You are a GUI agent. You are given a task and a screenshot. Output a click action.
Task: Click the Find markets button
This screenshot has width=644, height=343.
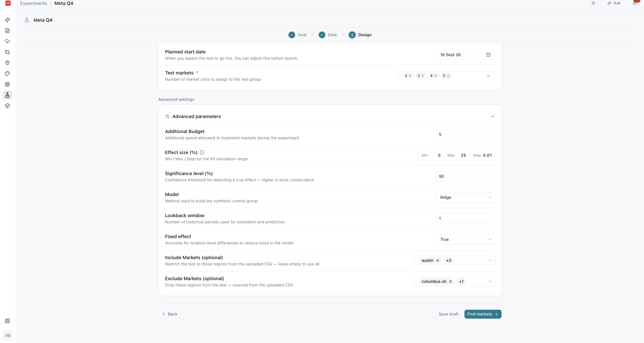483,314
